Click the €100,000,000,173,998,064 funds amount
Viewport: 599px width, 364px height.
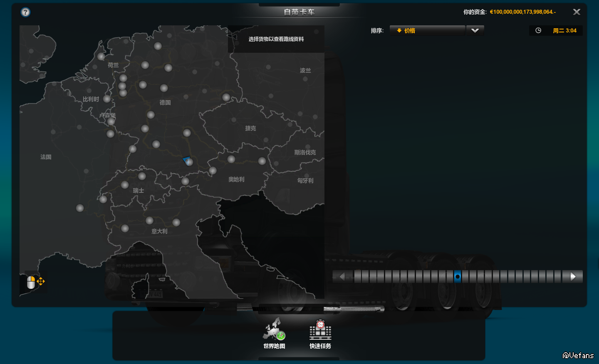pos(522,12)
